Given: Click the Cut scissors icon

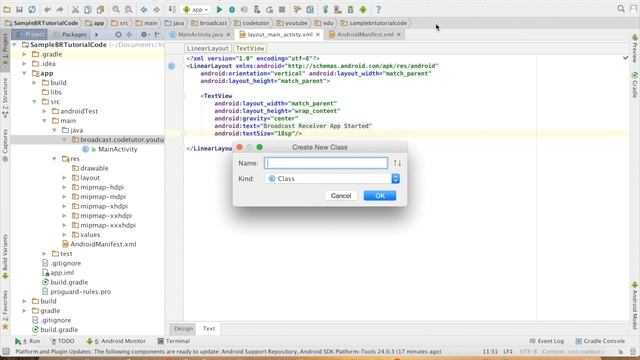Looking at the screenshot, I should point(75,9).
